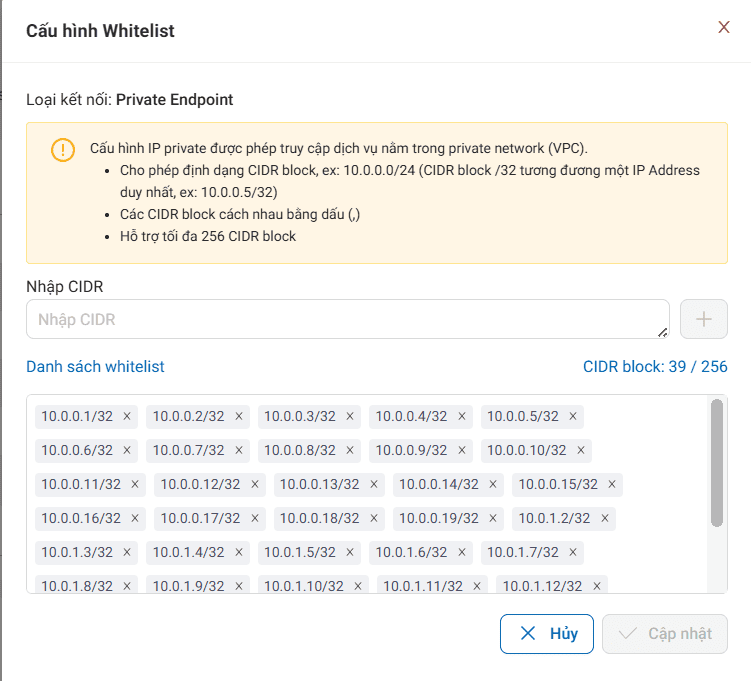Delete the 10.0.0.8/32 whitelist entry
The image size is (751, 681).
pos(349,450)
